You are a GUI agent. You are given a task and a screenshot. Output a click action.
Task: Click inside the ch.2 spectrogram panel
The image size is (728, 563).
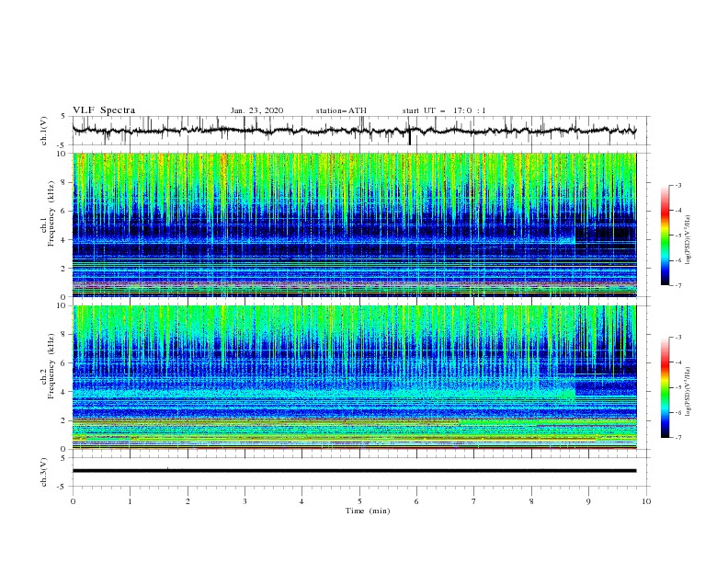[x=354, y=377]
